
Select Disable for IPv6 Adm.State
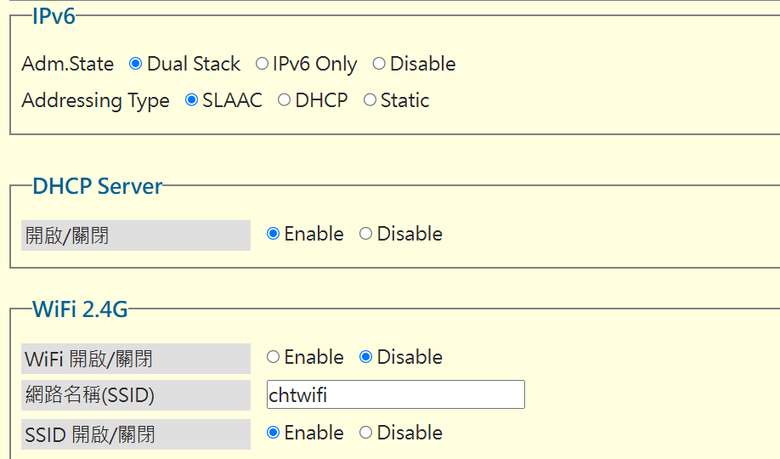point(379,64)
